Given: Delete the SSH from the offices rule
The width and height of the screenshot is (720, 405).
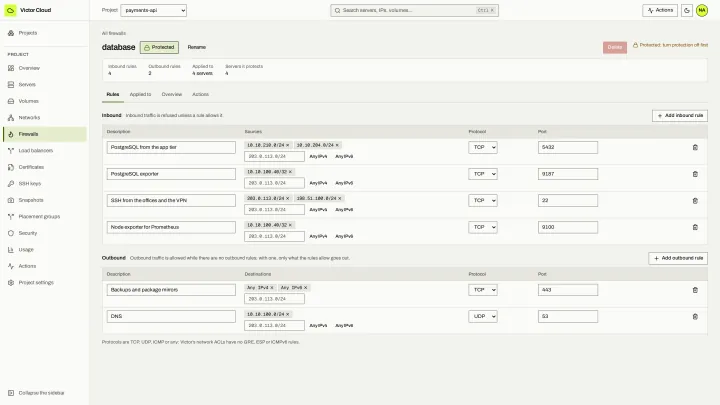Looking at the screenshot, I should coord(695,201).
